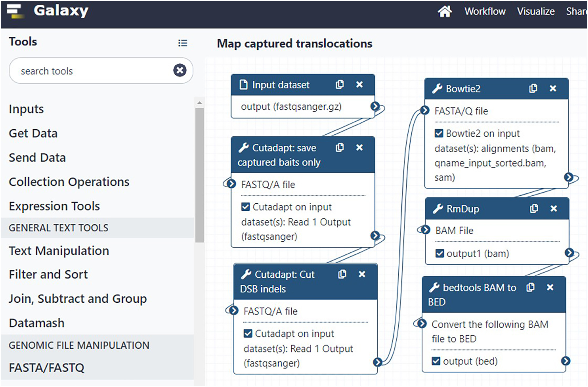The image size is (588, 387).
Task: Remove the RmDup node
Action: point(554,208)
